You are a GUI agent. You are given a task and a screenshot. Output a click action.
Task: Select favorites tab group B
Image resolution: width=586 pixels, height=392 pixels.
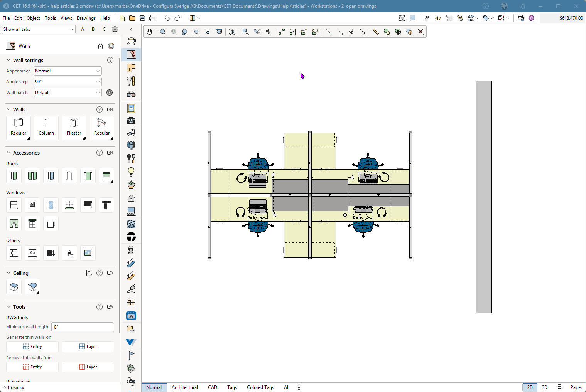(x=93, y=29)
